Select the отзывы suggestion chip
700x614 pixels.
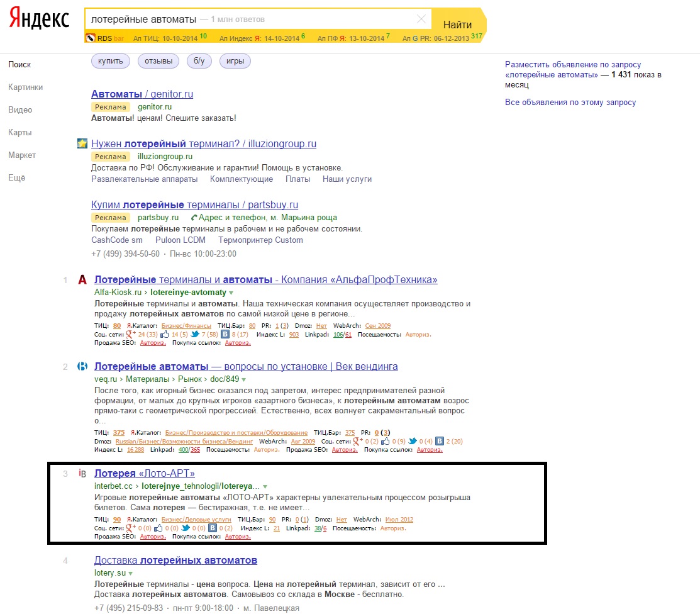tap(158, 61)
